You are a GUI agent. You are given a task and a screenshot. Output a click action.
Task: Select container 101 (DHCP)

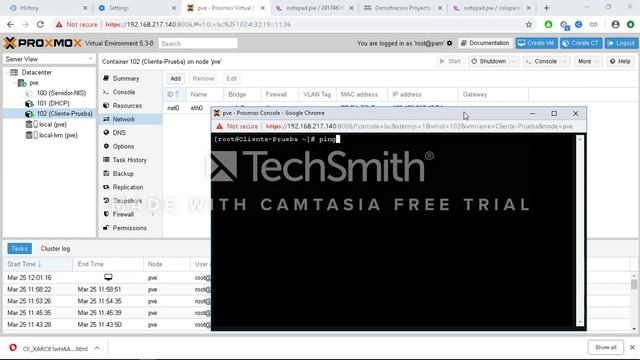coord(53,103)
